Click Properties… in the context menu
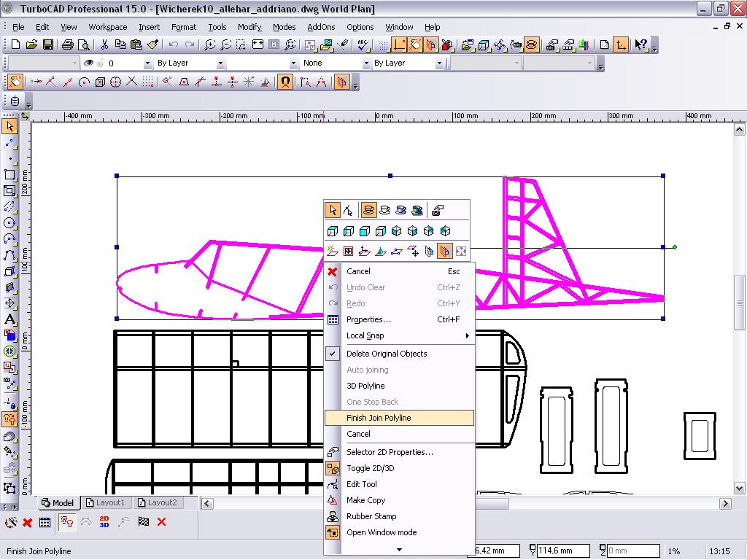The width and height of the screenshot is (747, 560). [368, 319]
